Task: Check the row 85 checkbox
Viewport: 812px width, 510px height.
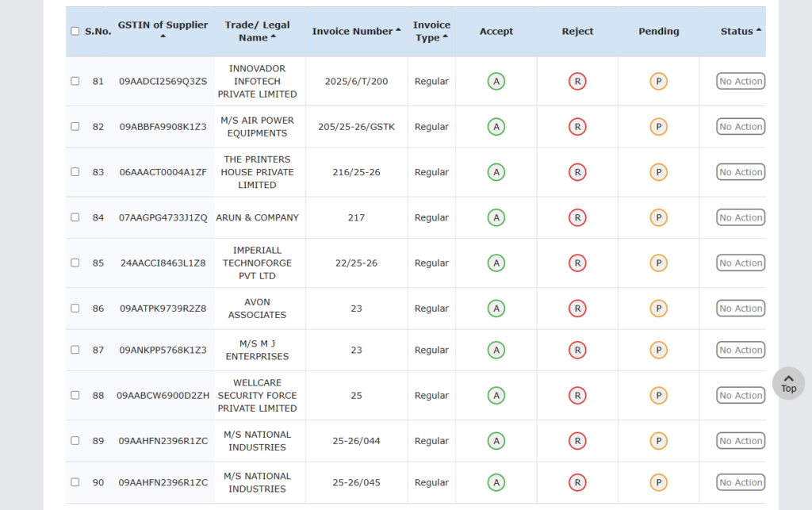Action: [x=75, y=263]
